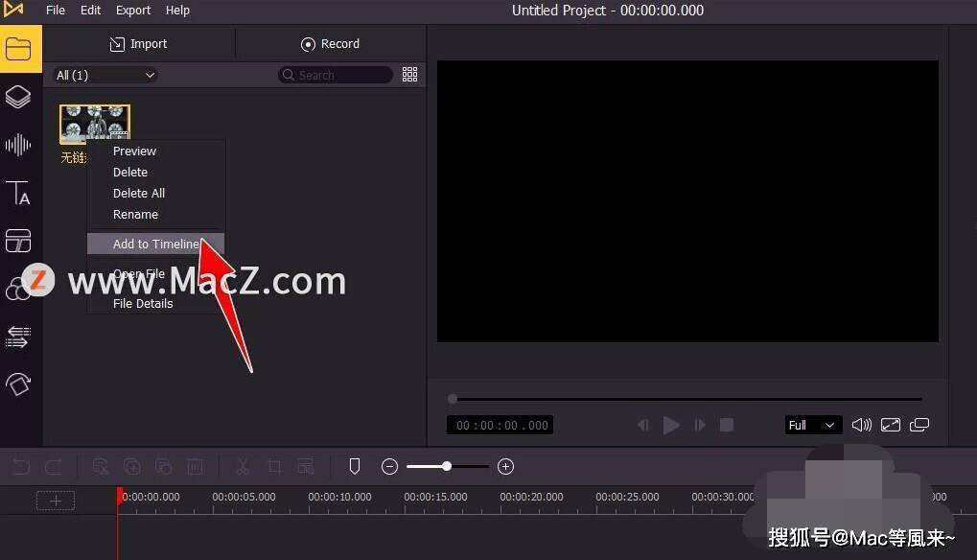Viewport: 977px width, 560px height.
Task: Click the timeline zoom slider handle
Action: (447, 466)
